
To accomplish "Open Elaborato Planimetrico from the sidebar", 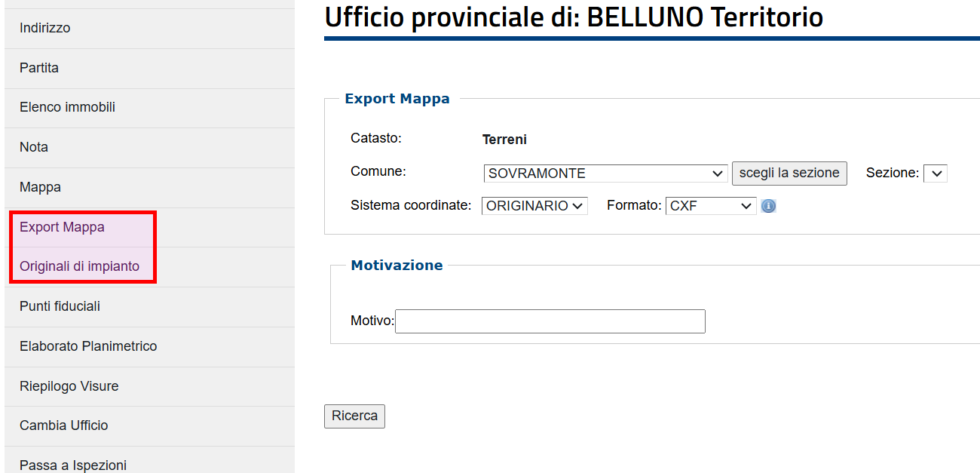I will coord(149,347).
